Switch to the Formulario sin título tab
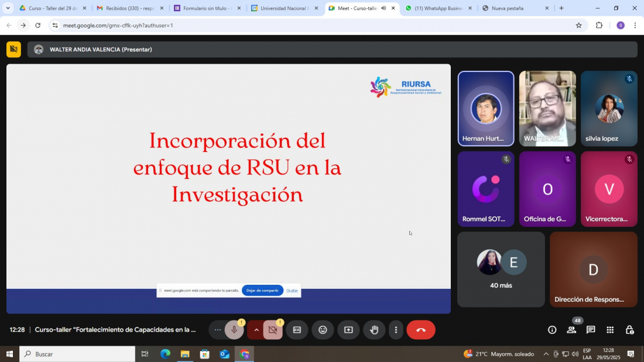Screen dimensions: 644x362 click(207, 8)
